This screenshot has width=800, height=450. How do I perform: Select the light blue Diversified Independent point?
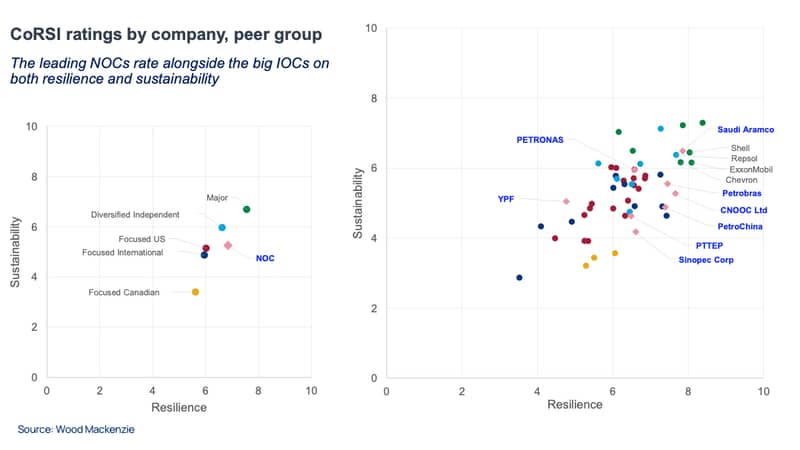[x=222, y=228]
